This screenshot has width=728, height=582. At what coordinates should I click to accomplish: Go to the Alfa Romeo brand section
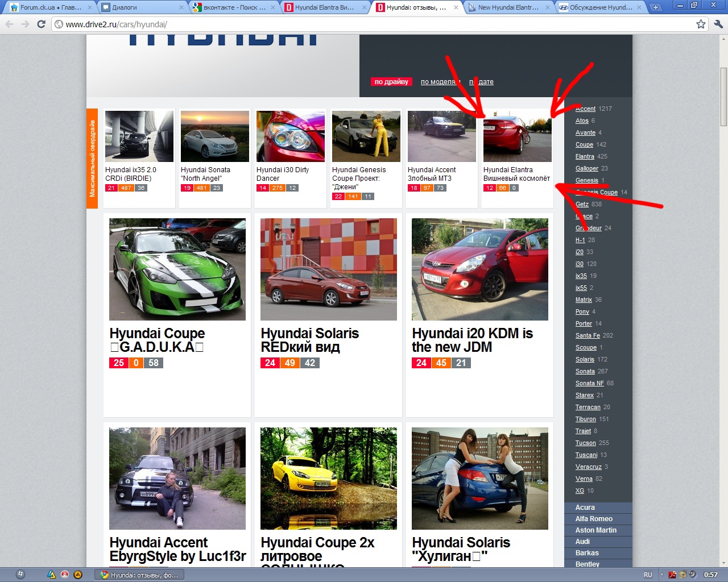tap(598, 519)
